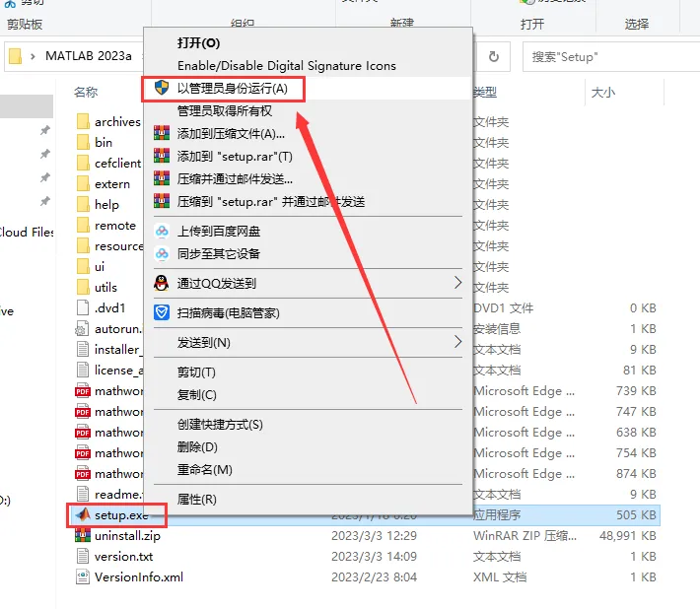Select the uninstall.zip file name
700x609 pixels.
[x=127, y=535]
